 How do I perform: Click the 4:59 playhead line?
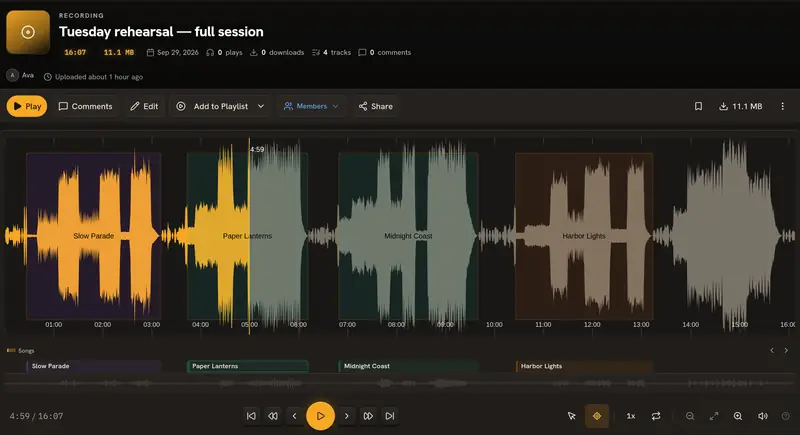coord(249,236)
